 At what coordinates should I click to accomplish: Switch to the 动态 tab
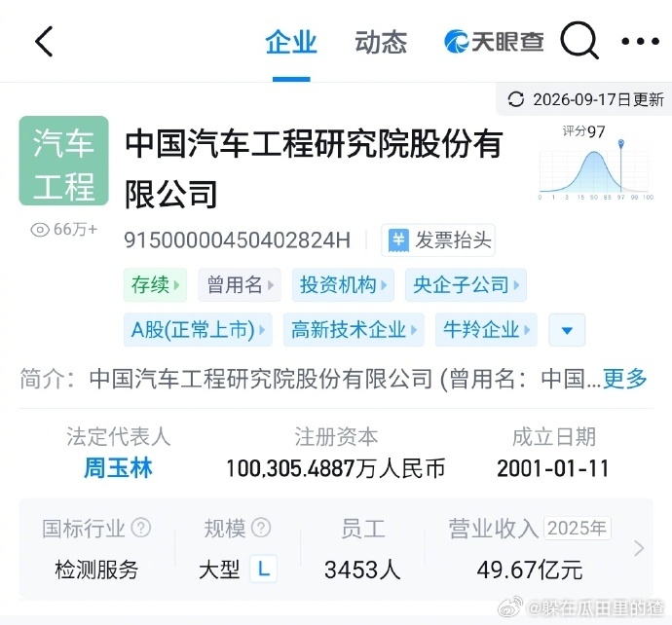click(x=381, y=43)
